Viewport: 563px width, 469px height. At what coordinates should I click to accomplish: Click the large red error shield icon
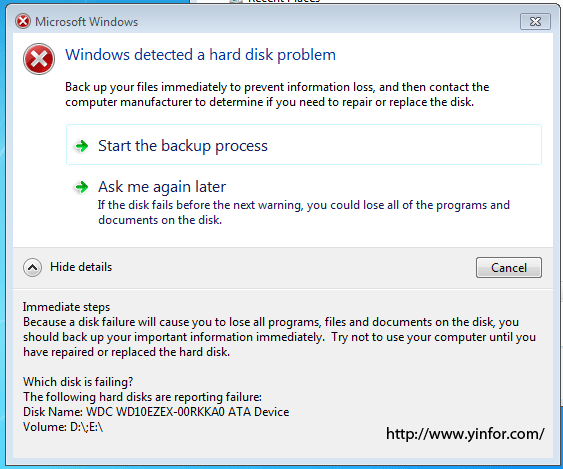pyautogui.click(x=39, y=59)
